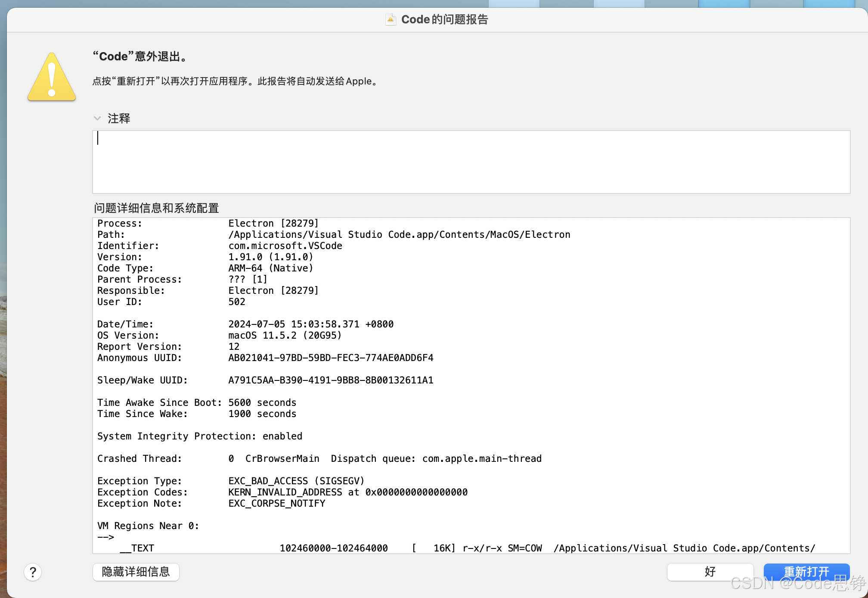
Task: Click the help question mark button
Action: 33,572
